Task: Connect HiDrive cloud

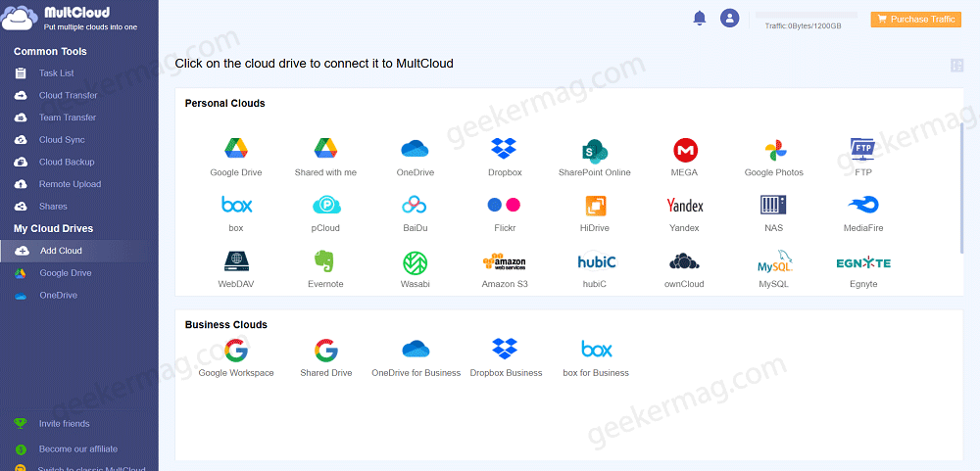Action: (596, 206)
